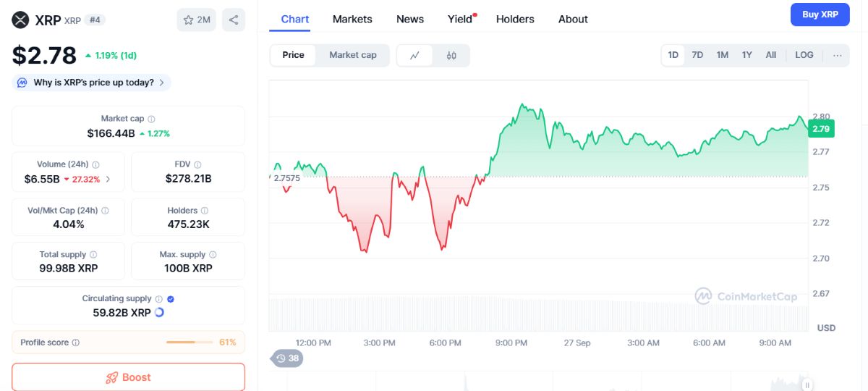Open Profile score info icon
Viewport: 868px width, 391px height.
(76, 342)
